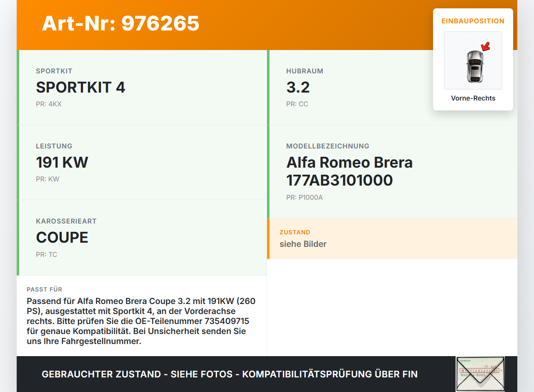Image resolution: width=534 pixels, height=392 pixels.
Task: Click the red arrow marking the install position
Action: tap(485, 47)
